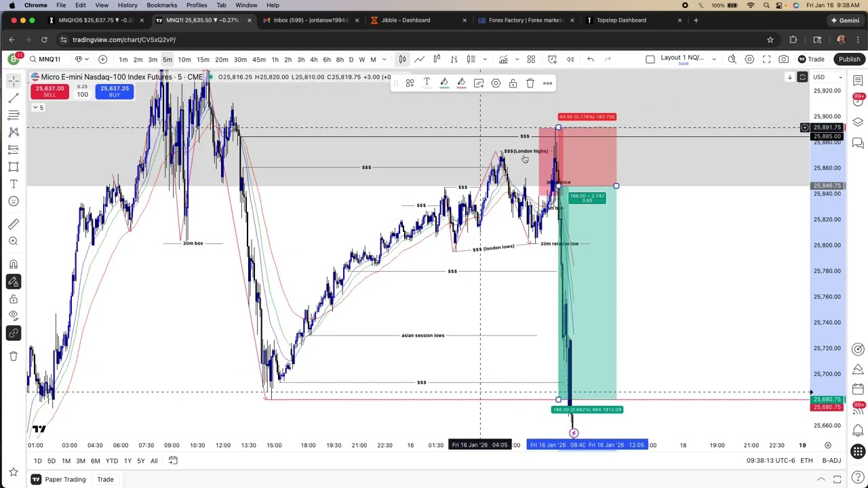
Task: Open the go-to-date calendar icon
Action: [173, 461]
